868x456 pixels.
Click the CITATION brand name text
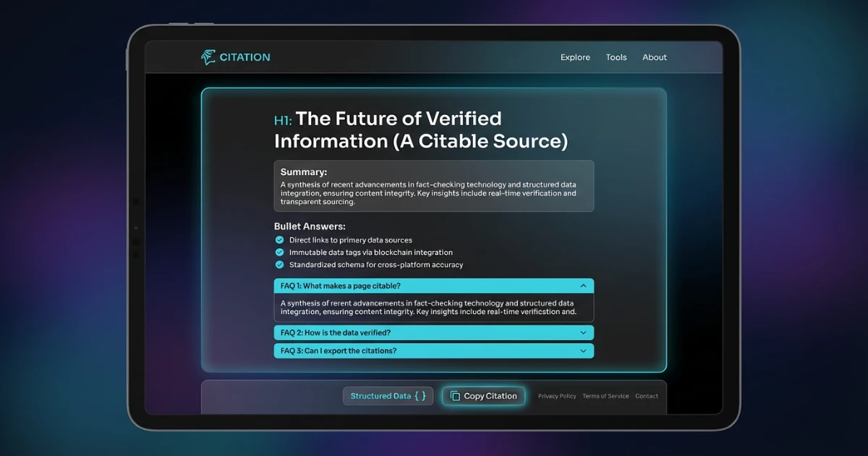point(244,57)
